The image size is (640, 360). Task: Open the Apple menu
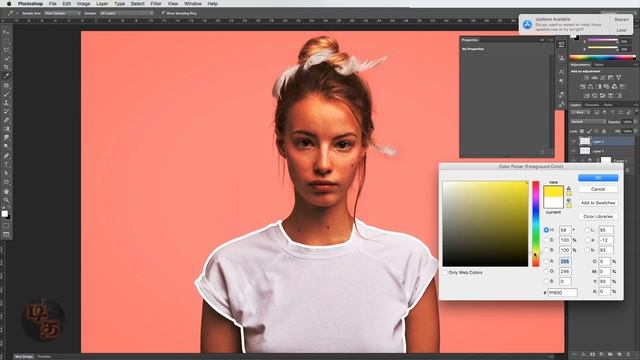[9, 4]
